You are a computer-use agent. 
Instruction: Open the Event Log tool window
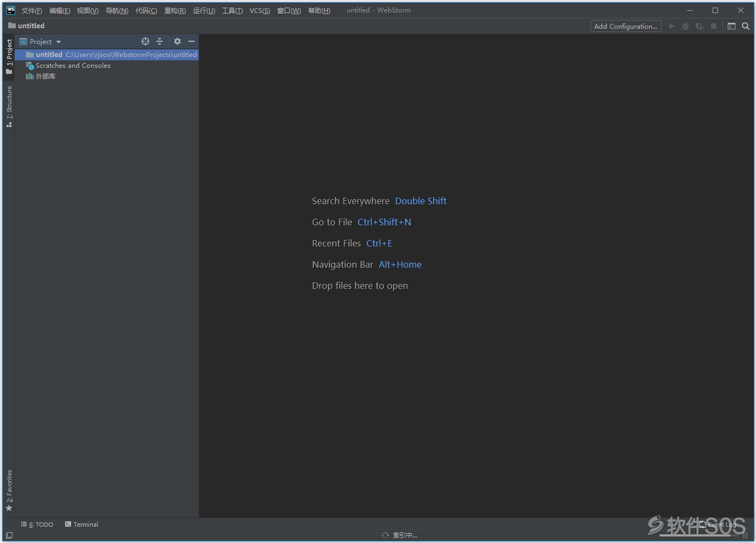[717, 525]
